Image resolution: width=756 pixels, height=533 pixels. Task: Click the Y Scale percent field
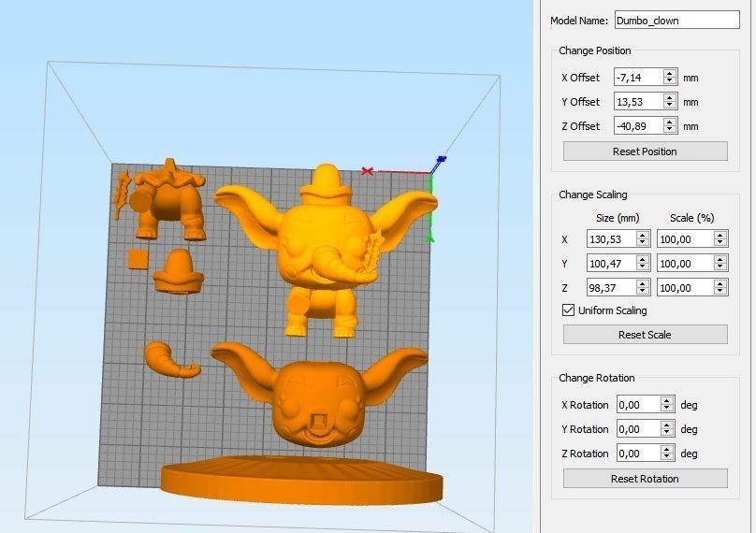[685, 263]
